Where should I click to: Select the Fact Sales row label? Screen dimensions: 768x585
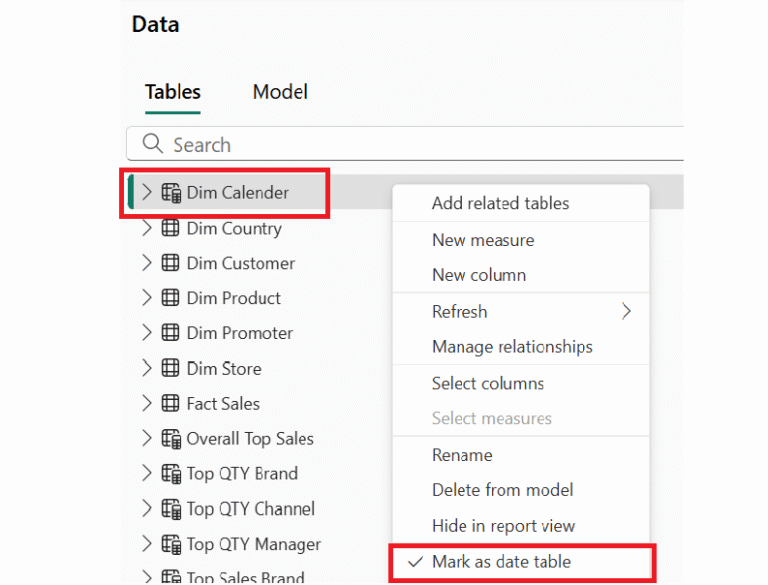pos(223,404)
